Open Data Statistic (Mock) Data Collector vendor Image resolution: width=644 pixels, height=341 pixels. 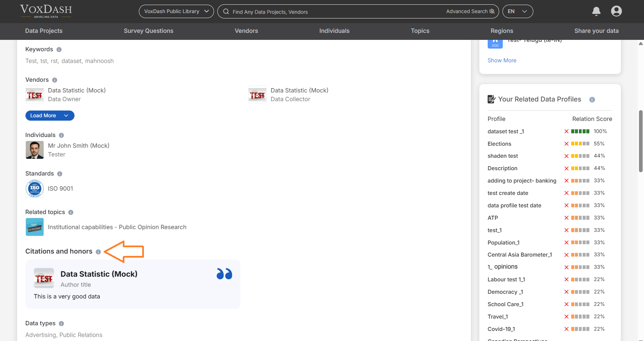coord(300,90)
